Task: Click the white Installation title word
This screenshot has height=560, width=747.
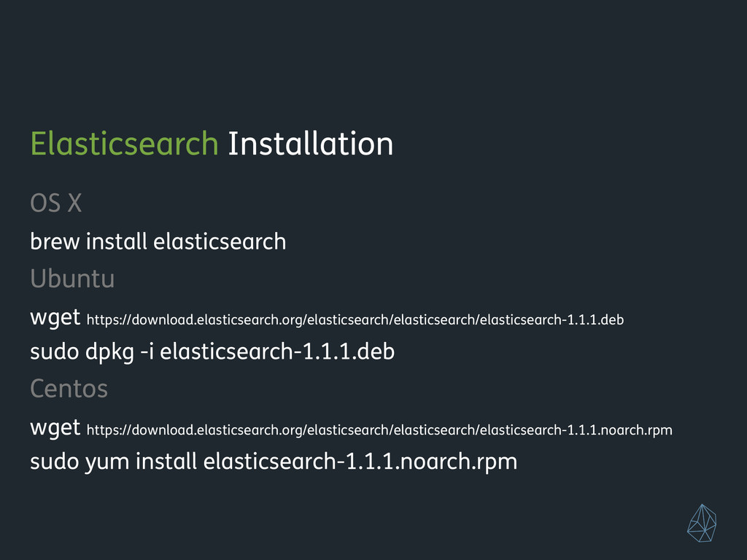Action: pos(311,144)
